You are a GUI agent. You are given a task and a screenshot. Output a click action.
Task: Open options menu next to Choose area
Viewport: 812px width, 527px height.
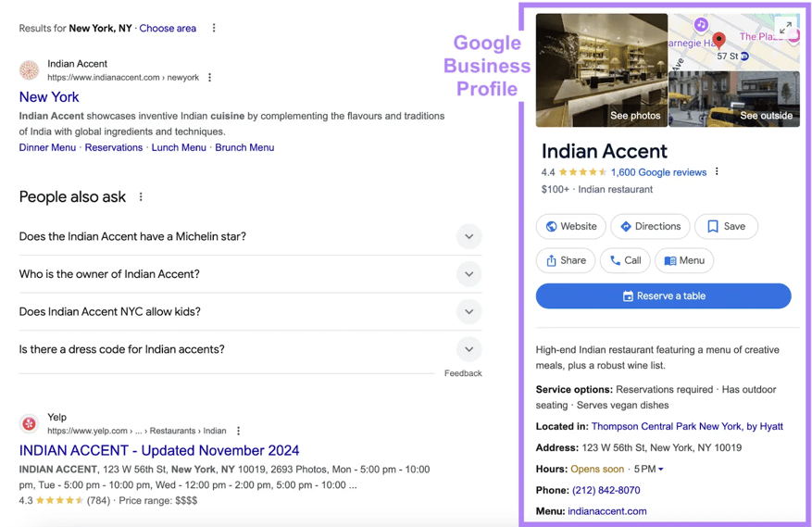(x=214, y=28)
